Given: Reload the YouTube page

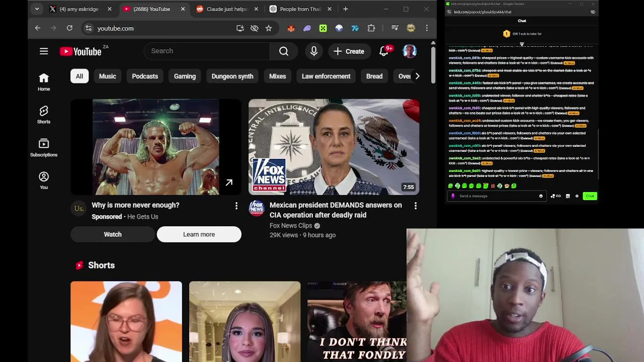Looking at the screenshot, I should point(69,28).
